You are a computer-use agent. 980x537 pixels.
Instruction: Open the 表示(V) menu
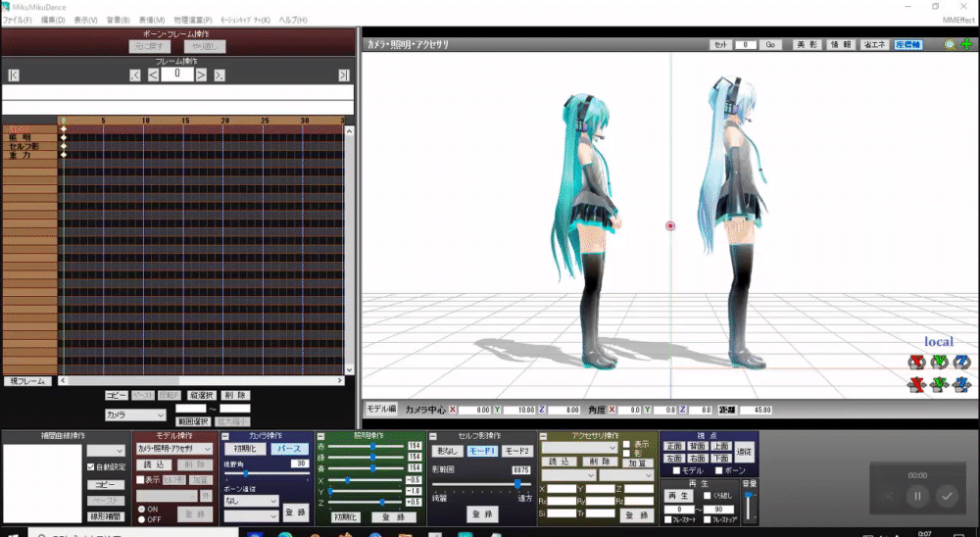click(x=85, y=20)
